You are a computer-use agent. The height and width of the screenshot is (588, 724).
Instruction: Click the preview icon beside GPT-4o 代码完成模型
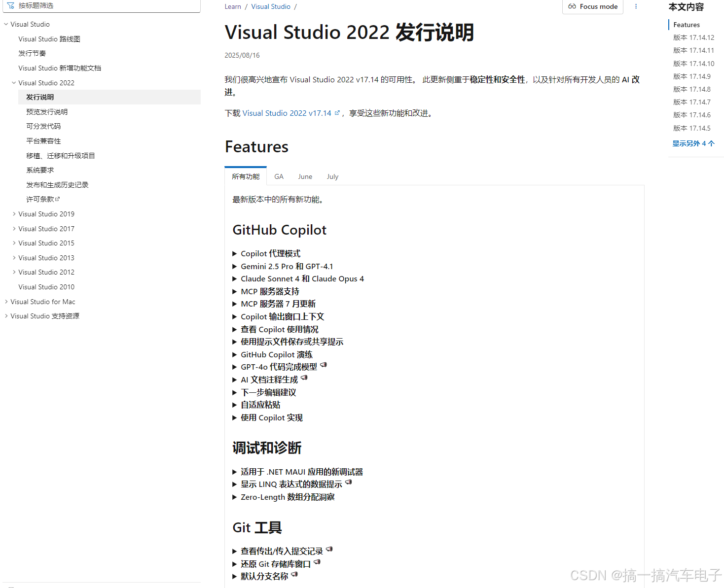pyautogui.click(x=324, y=365)
